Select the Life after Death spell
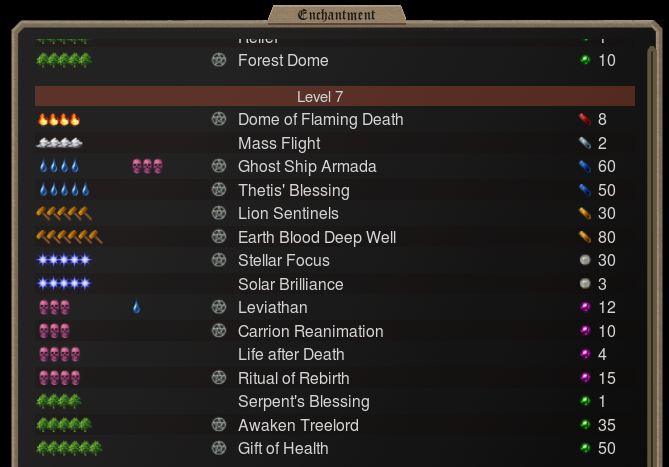 [x=334, y=354]
